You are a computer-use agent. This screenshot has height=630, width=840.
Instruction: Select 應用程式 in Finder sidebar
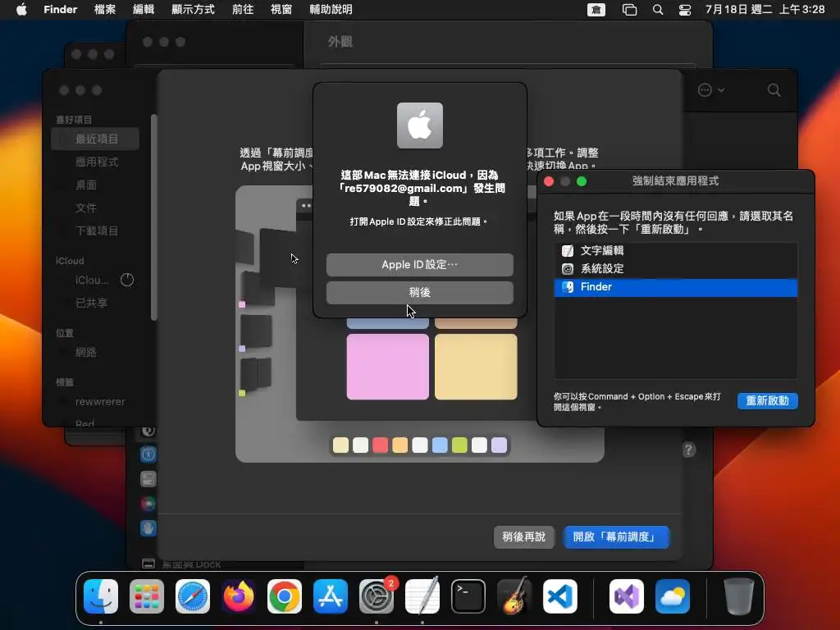pyautogui.click(x=95, y=162)
